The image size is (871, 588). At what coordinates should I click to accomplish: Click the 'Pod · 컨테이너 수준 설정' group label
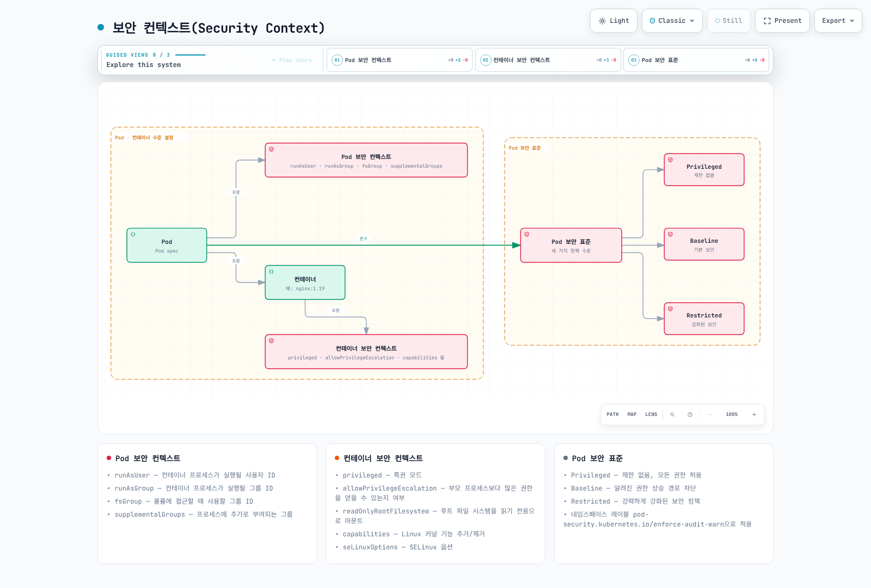(x=144, y=138)
